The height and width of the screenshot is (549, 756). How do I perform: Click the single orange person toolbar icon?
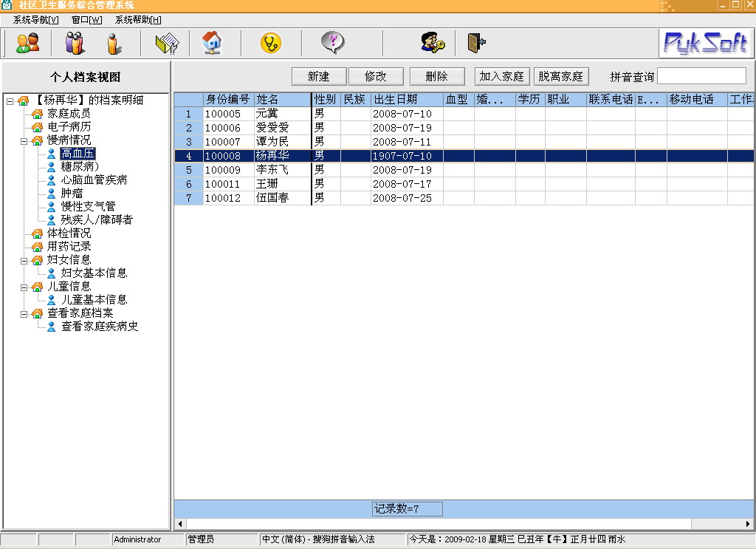coord(113,44)
